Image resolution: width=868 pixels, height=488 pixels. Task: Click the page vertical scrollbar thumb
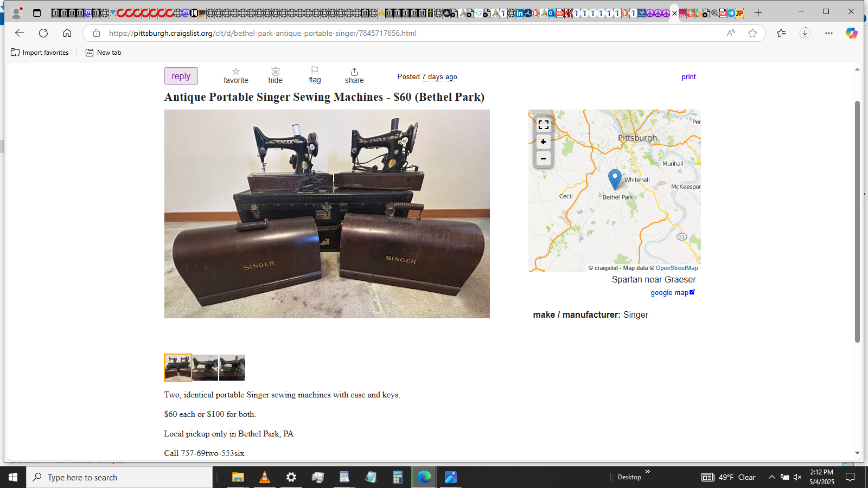click(858, 221)
